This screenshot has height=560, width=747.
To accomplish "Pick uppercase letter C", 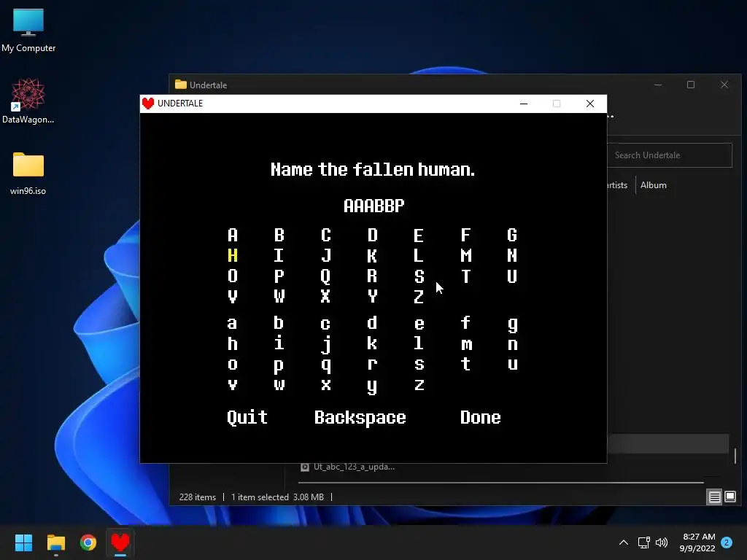I will pyautogui.click(x=326, y=236).
